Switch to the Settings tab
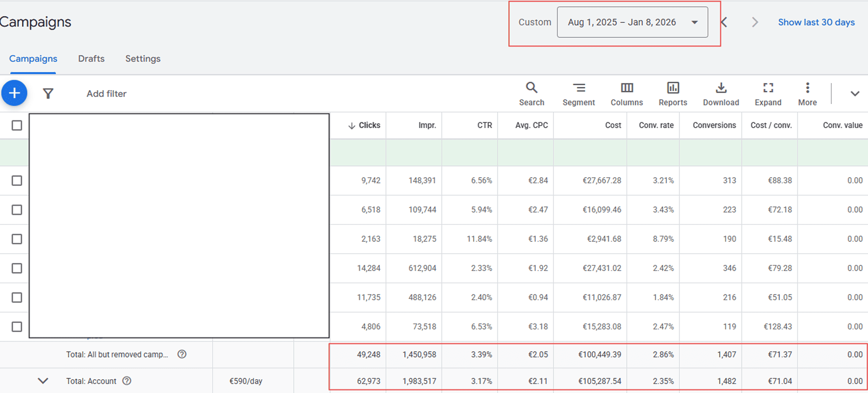This screenshot has width=868, height=393. click(143, 59)
